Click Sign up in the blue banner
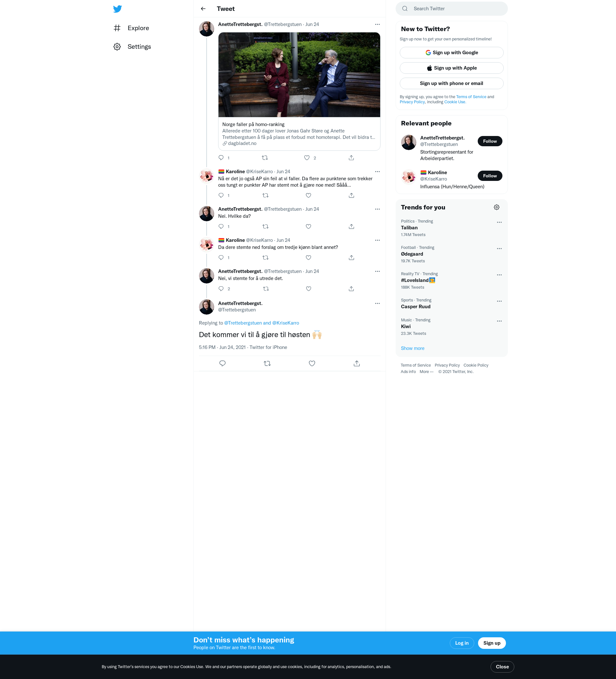Screen dimensions: 616x679 click(x=492, y=643)
